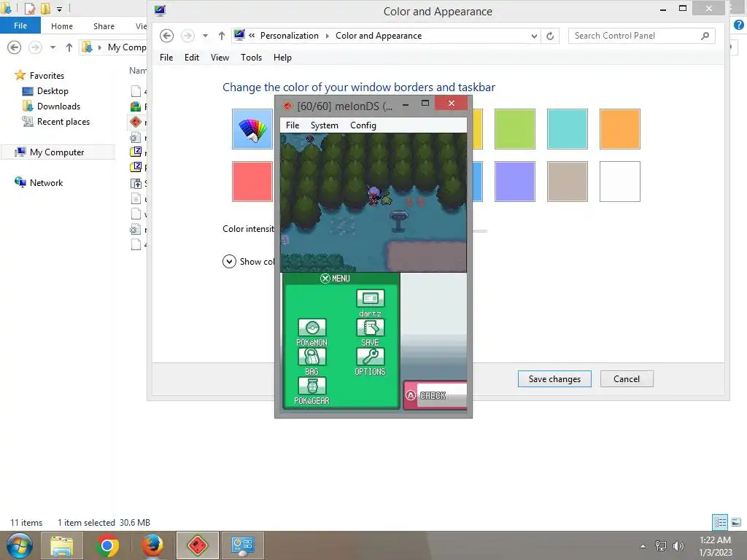Screen dimensions: 747x560
Task: Go up one level in Control Panel
Action: pyautogui.click(x=222, y=36)
